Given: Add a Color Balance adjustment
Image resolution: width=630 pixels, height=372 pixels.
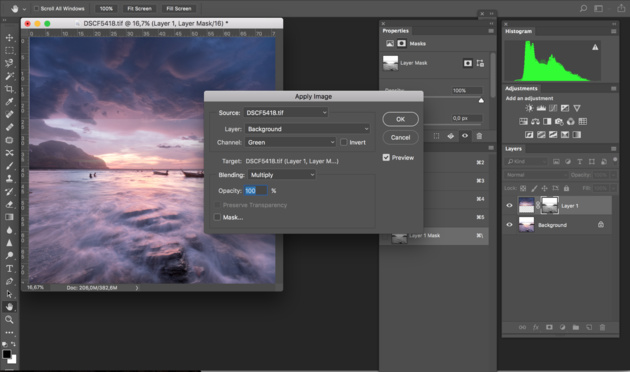Looking at the screenshot, I should (535, 121).
